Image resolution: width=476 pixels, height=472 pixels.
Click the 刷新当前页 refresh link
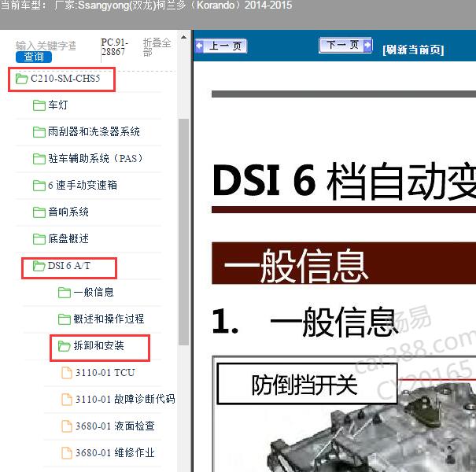tap(413, 50)
